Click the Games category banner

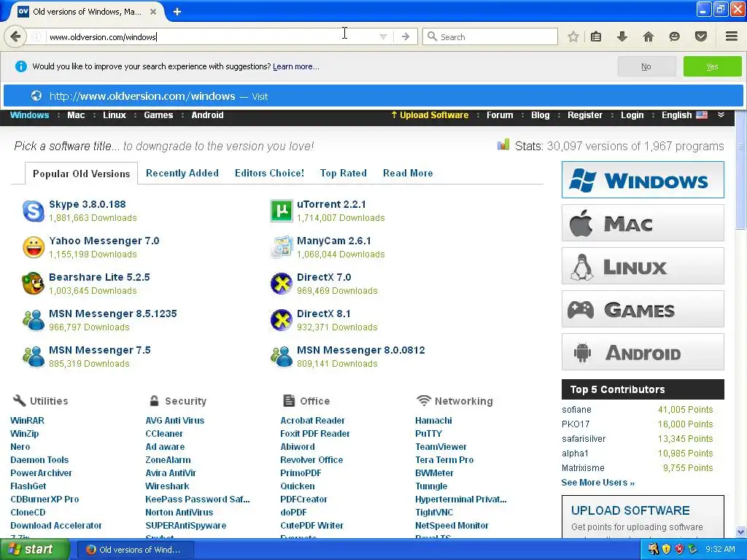point(643,309)
